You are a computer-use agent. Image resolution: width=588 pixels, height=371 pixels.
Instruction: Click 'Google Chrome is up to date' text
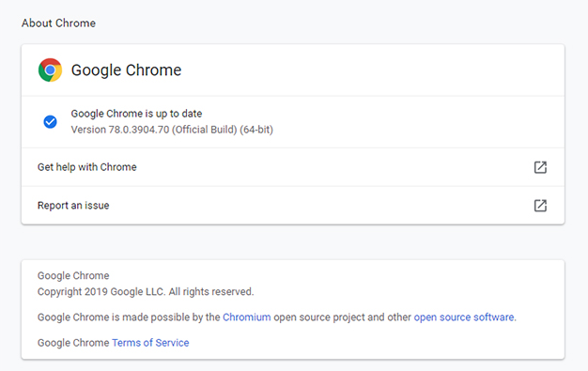pos(136,114)
